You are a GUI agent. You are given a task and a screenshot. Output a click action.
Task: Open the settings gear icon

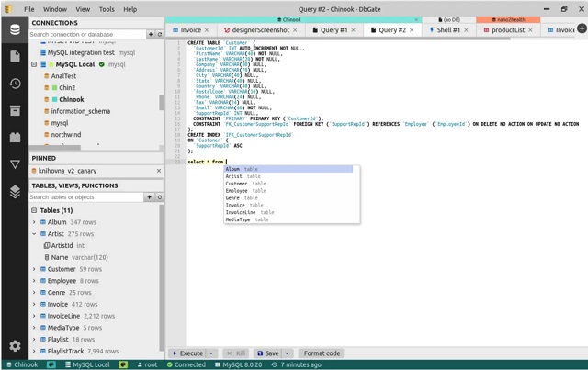tap(15, 345)
